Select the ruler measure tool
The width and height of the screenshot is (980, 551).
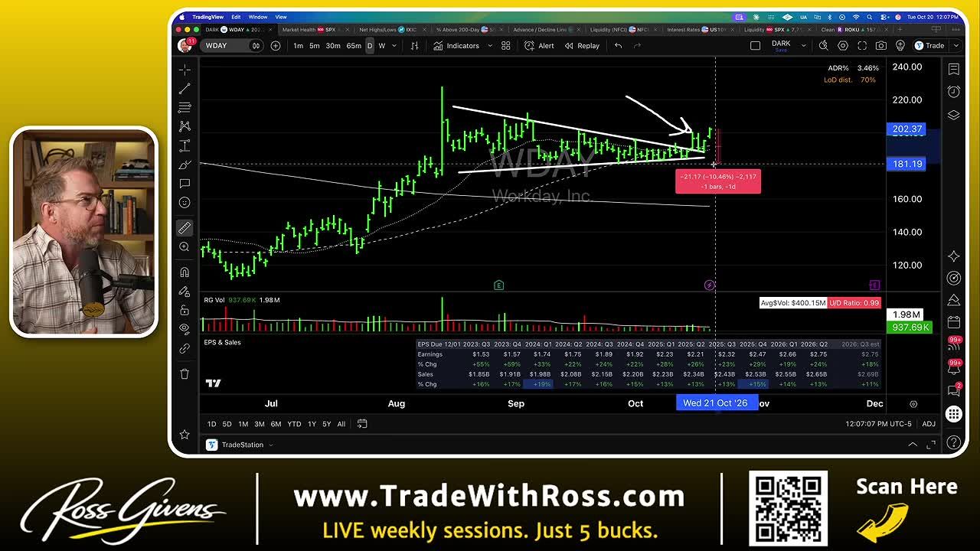(x=185, y=228)
